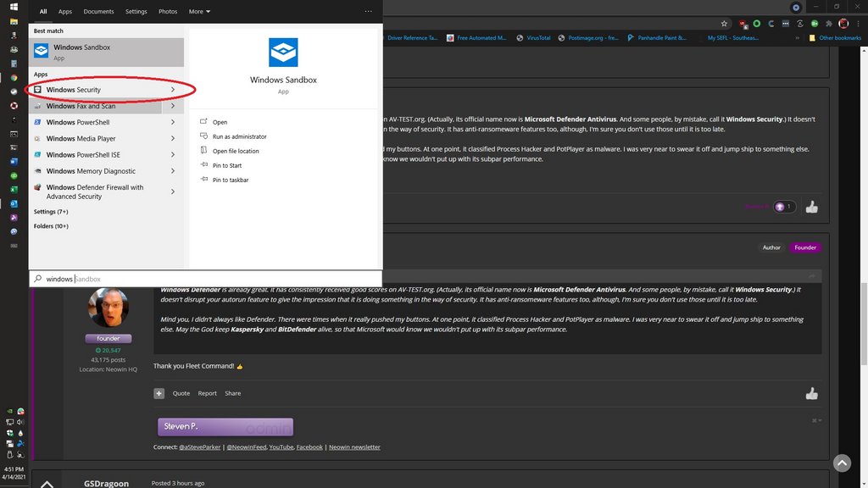The width and height of the screenshot is (868, 488).
Task: Click the volume speaker tray icon
Action: (x=20, y=422)
